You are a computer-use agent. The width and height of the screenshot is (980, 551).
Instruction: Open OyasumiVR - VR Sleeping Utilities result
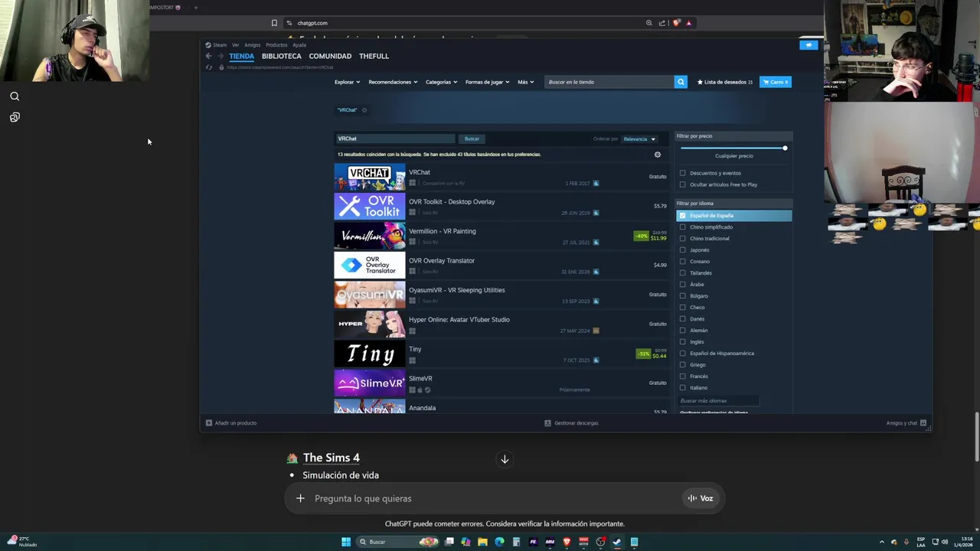click(x=501, y=295)
